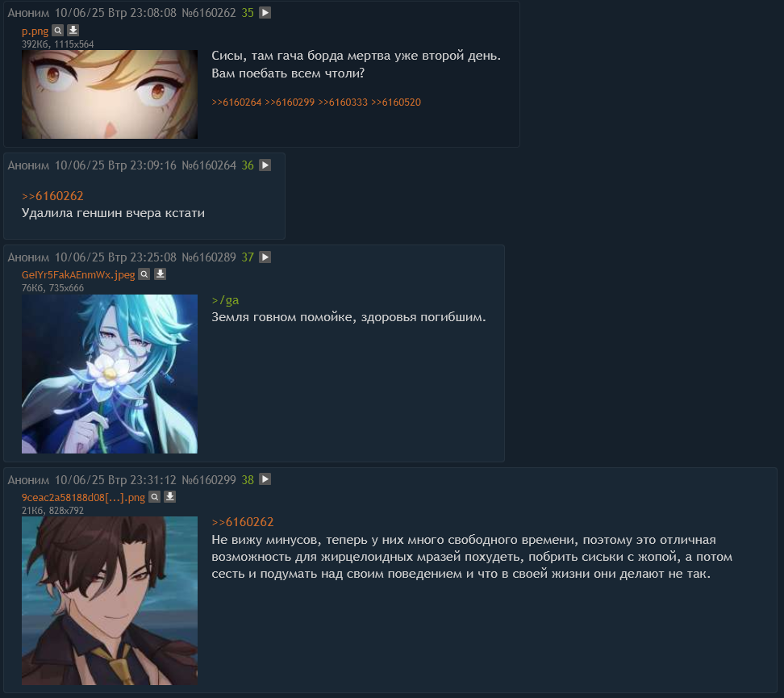Click the >>6160262 quote in post №6160299
The height and width of the screenshot is (698, 784).
tap(243, 522)
